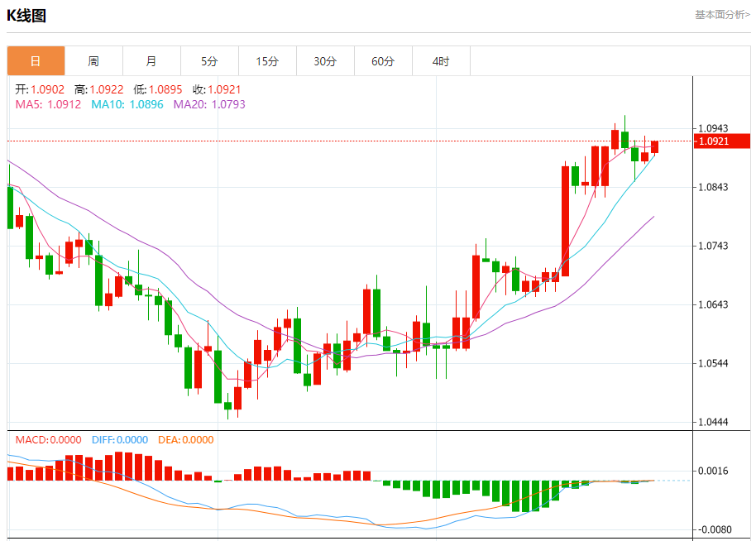Open the 基本面分析 link
The width and height of the screenshot is (756, 541).
(722, 15)
